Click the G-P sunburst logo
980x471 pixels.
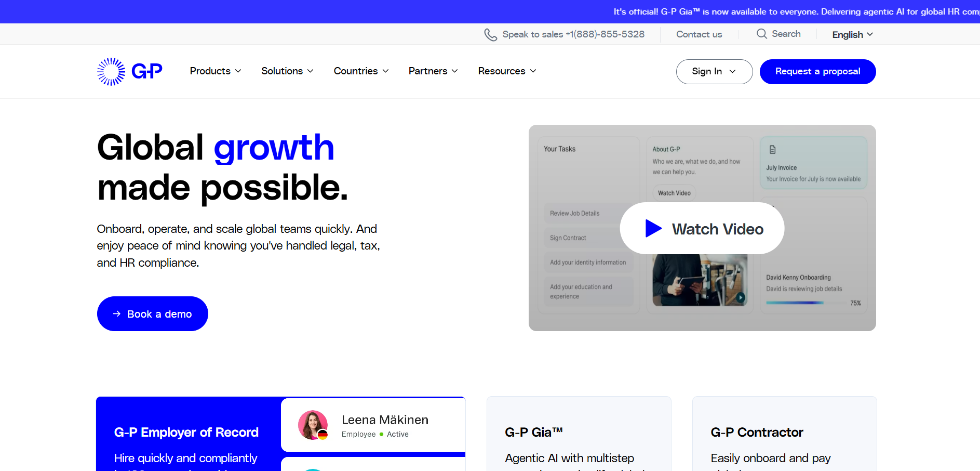click(111, 71)
